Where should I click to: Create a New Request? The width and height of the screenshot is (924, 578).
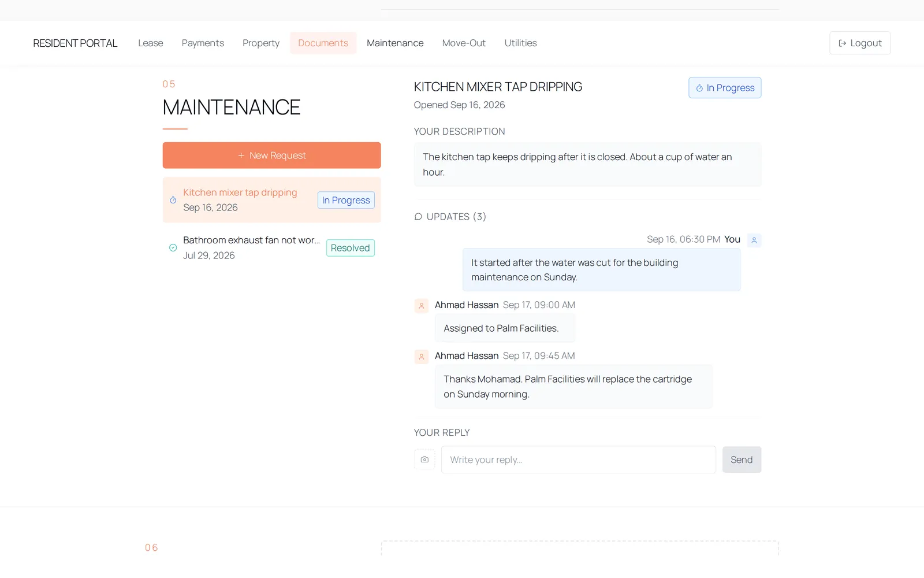tap(271, 155)
